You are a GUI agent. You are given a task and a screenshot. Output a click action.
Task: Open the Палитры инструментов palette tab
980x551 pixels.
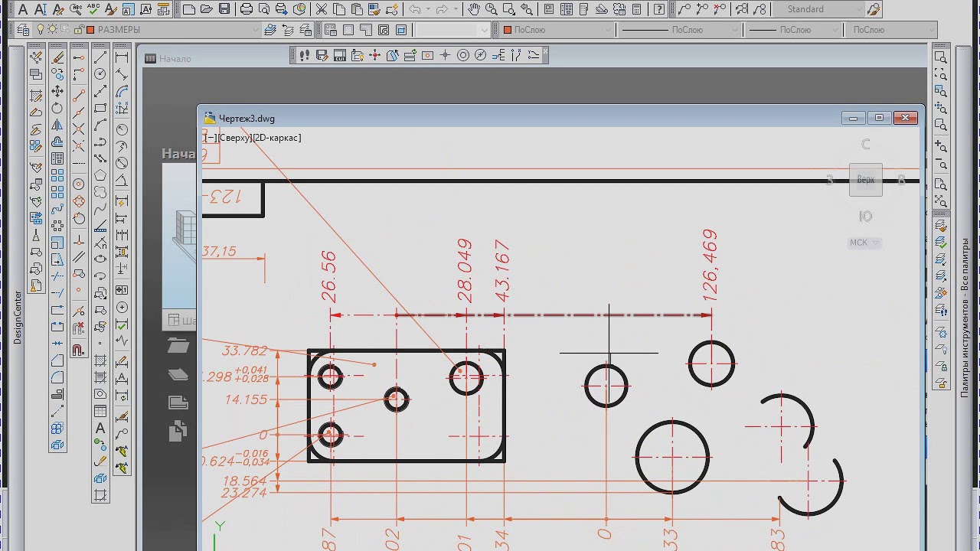click(965, 316)
